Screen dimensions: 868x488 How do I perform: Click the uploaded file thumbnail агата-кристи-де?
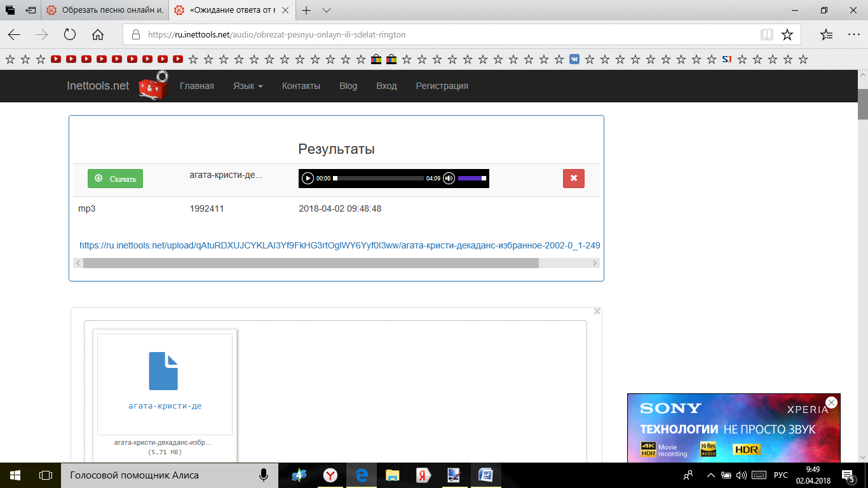click(165, 383)
